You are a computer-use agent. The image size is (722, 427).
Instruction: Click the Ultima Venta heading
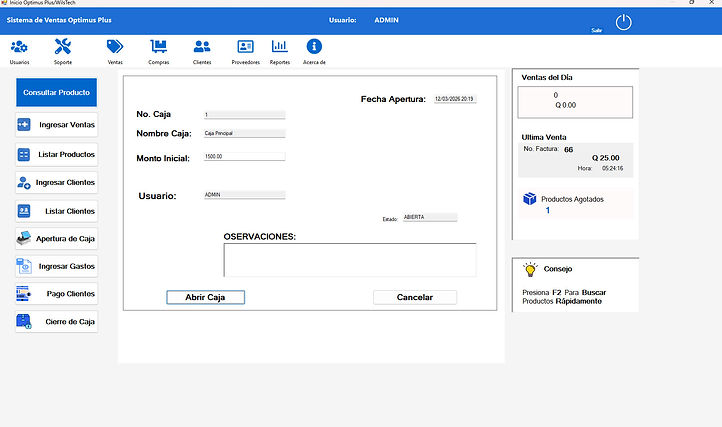(x=544, y=137)
